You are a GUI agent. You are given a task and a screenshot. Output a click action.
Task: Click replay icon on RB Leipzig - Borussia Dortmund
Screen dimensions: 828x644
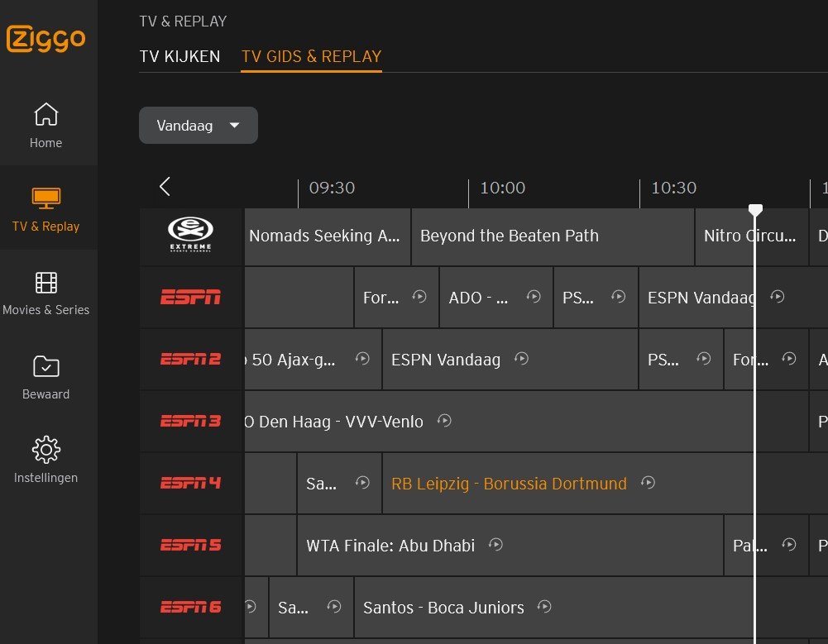point(648,483)
